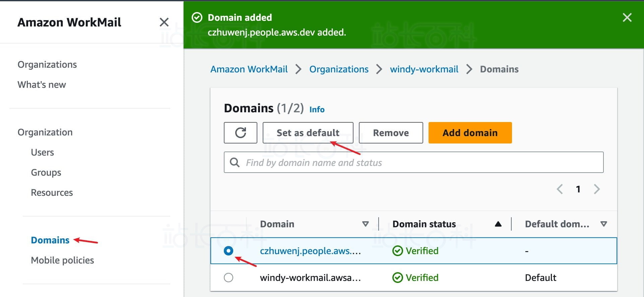
Task: Sort by Domain column arrow
Action: coord(365,224)
